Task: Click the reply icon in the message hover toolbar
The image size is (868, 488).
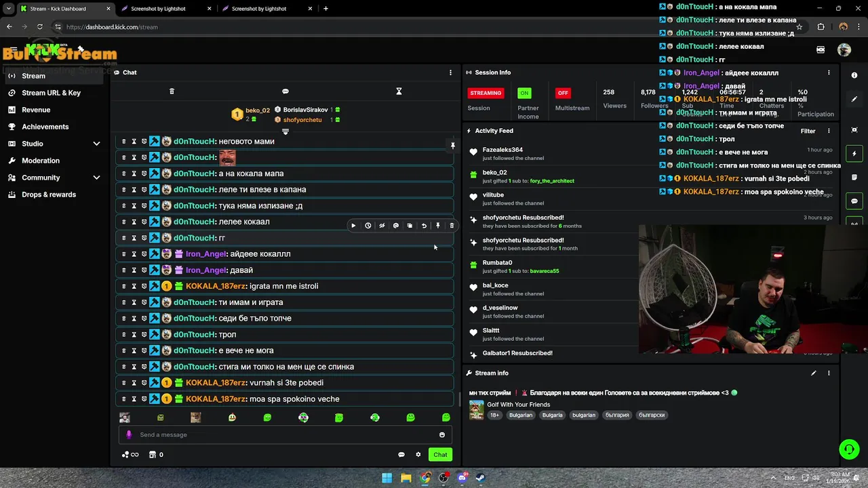Action: coord(396,226)
